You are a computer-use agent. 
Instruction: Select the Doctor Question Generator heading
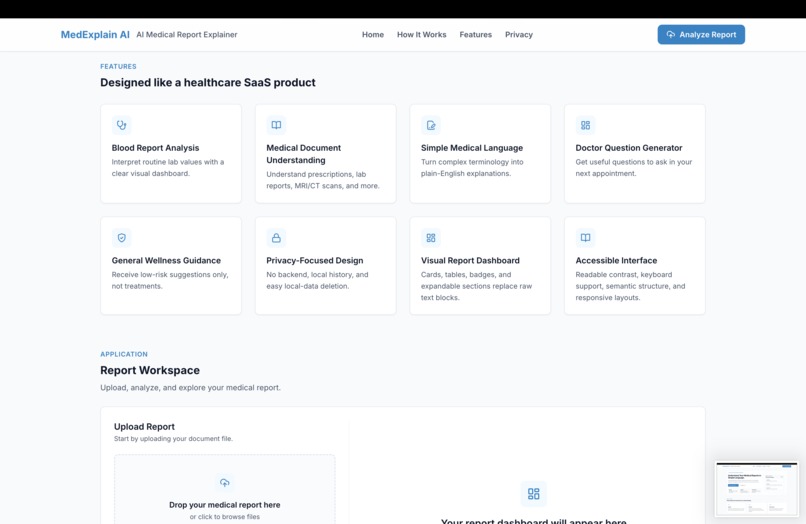(629, 148)
